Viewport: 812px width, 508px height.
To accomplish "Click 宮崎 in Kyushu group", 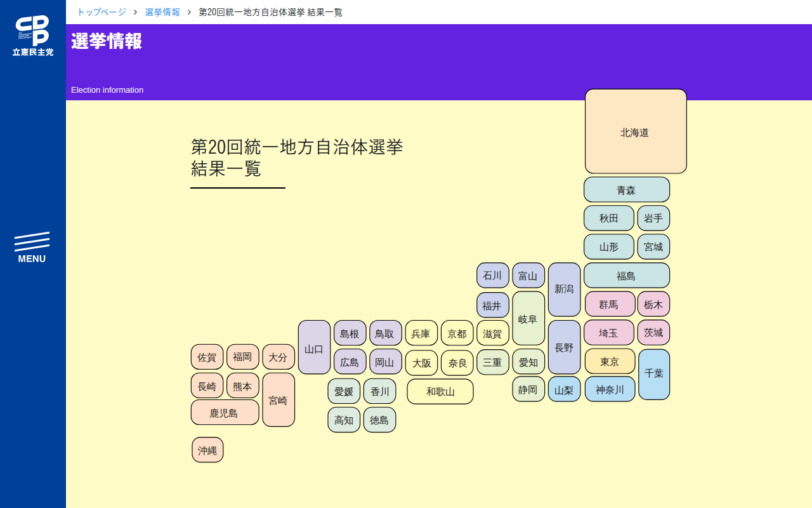I will [x=278, y=400].
